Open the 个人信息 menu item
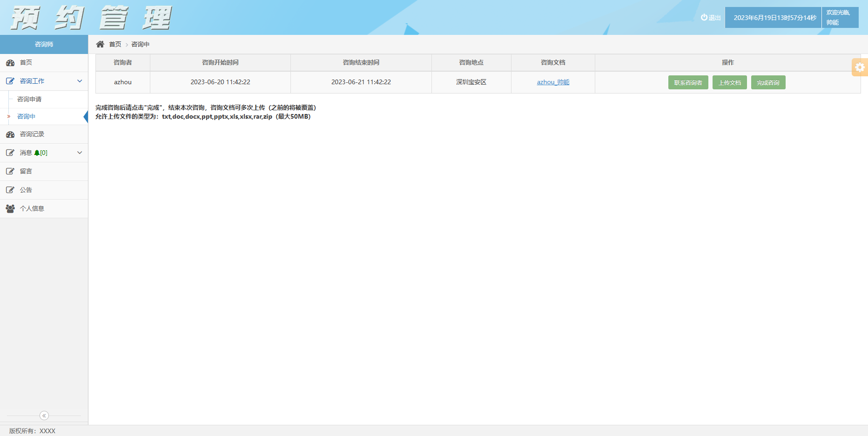The image size is (868, 436). coord(44,208)
